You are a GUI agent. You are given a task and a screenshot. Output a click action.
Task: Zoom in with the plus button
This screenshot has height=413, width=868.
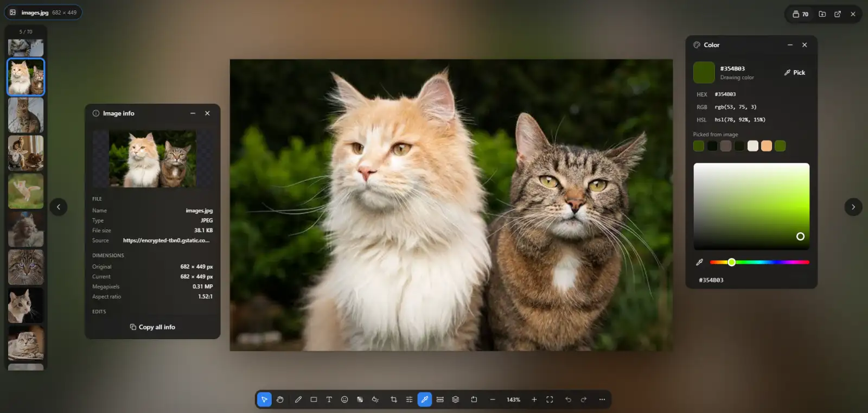(534, 399)
